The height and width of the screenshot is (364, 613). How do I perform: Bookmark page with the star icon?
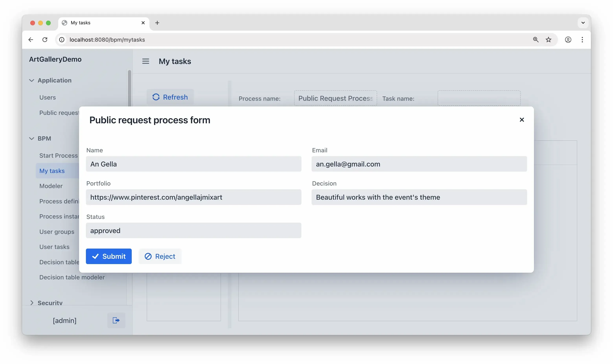(548, 39)
